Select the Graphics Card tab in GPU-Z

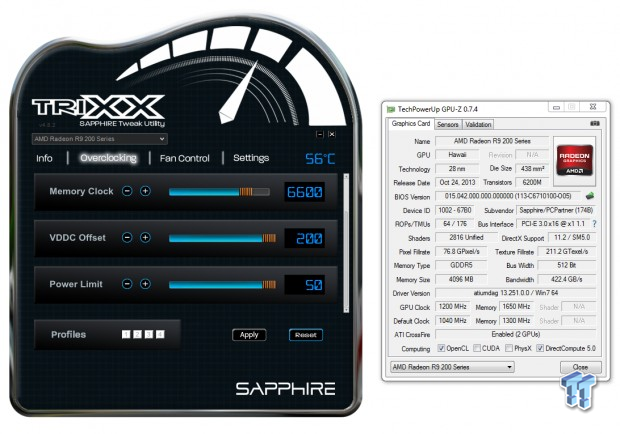410,124
